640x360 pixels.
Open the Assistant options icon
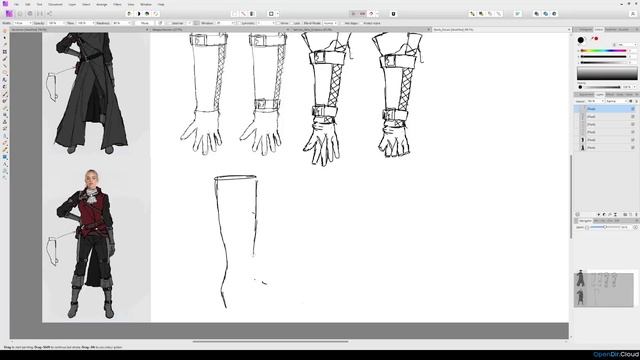pos(393,13)
